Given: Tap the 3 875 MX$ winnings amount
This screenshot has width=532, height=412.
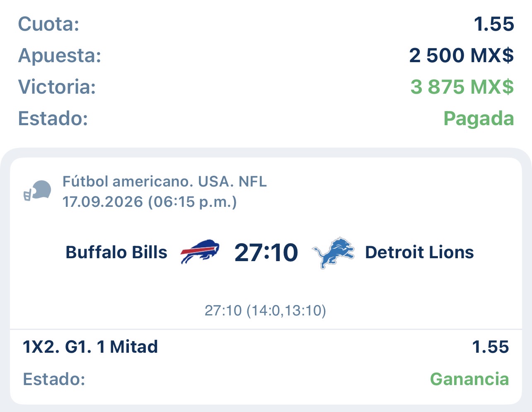Looking at the screenshot, I should 462,87.
